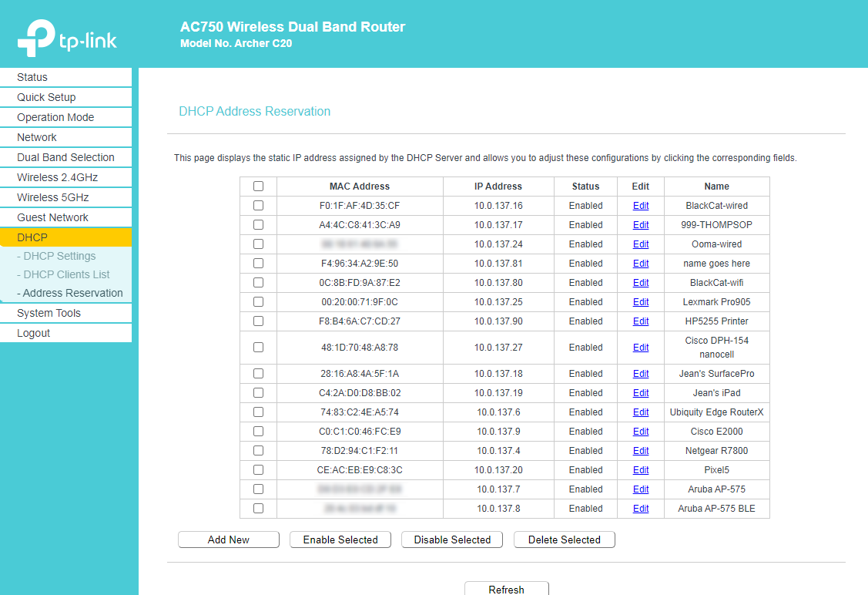Edit the 'name goes here' entry

pyautogui.click(x=641, y=263)
